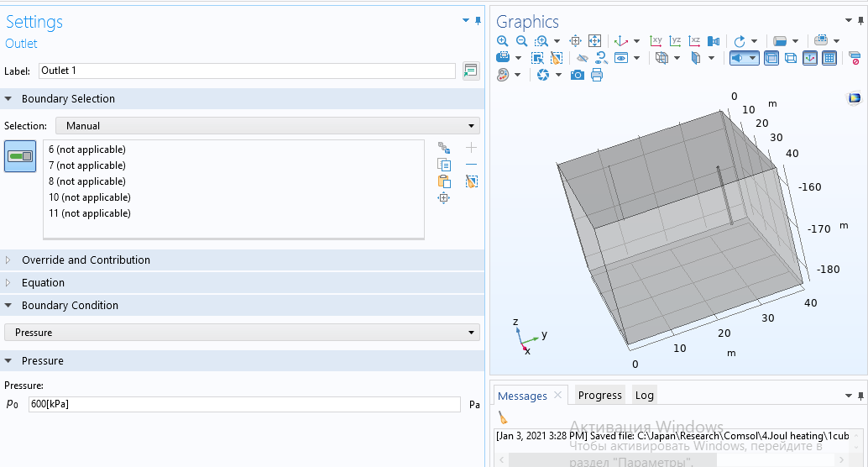Paste selection using the clipboard icon

click(444, 181)
